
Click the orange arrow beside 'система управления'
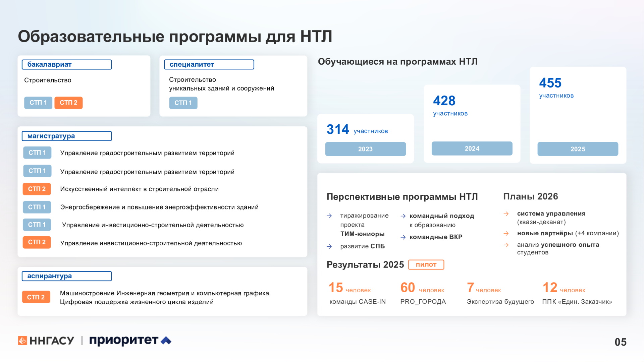click(506, 214)
